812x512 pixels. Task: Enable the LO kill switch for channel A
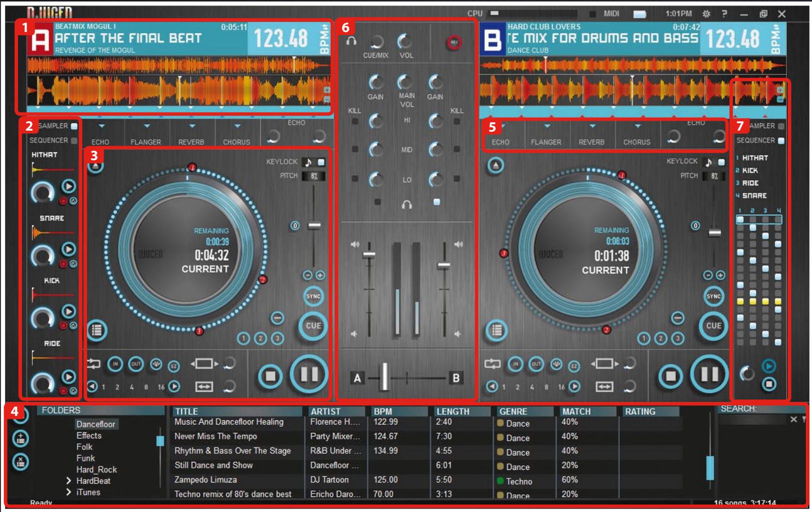coord(355,179)
